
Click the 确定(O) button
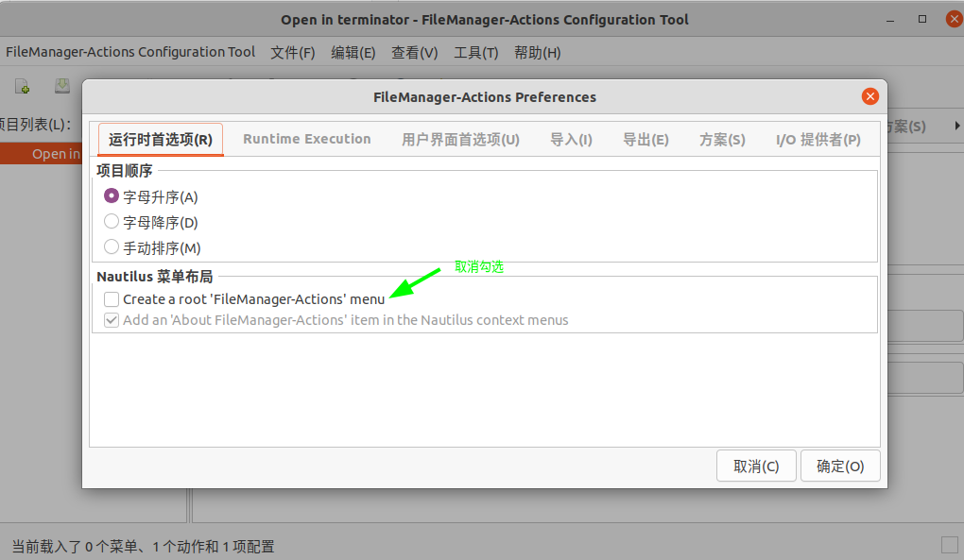(x=840, y=467)
